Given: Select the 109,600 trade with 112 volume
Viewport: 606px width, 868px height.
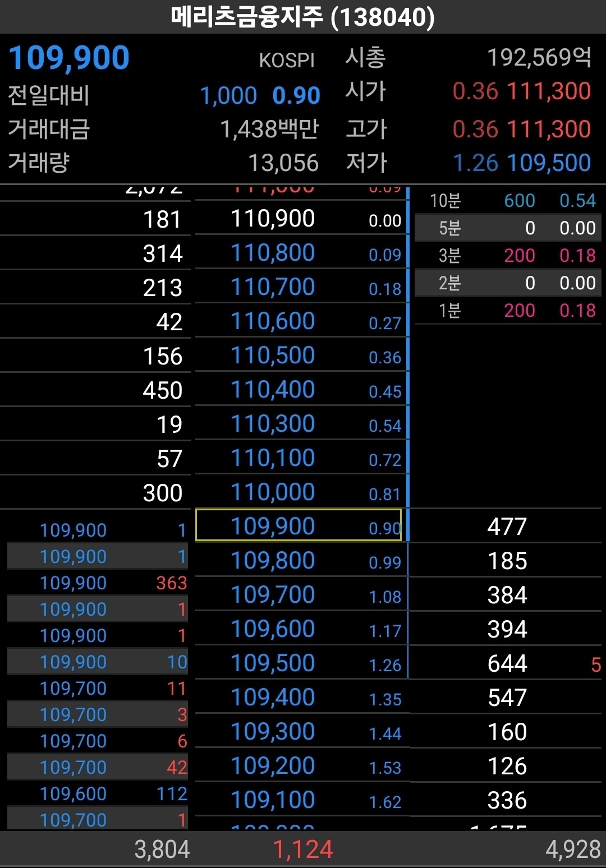Looking at the screenshot, I should pyautogui.click(x=98, y=793).
